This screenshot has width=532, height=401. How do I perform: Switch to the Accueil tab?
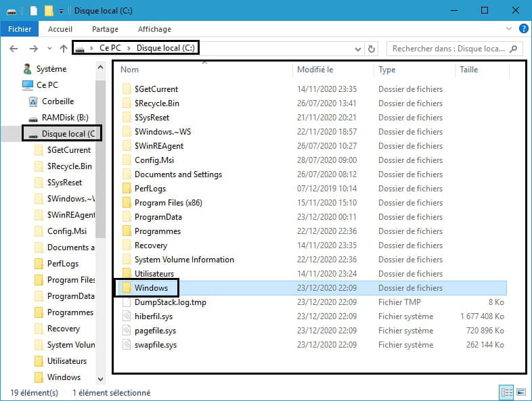pos(60,29)
